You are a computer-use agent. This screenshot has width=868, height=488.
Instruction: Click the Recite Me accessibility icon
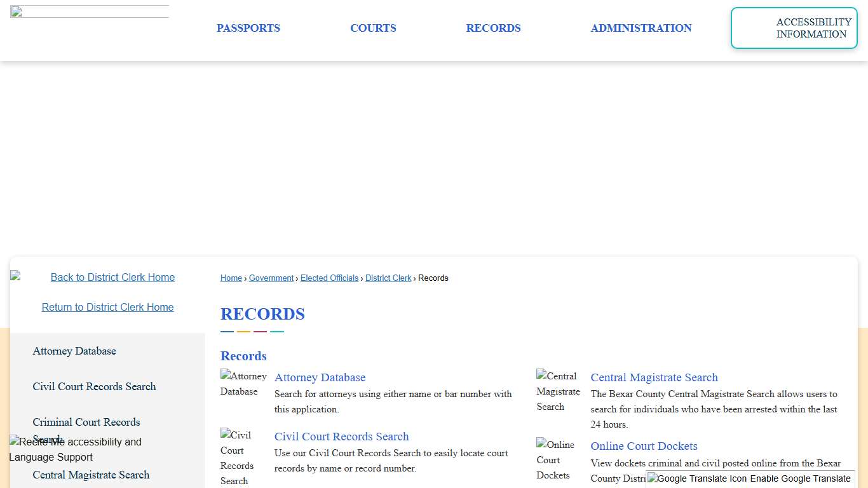14,442
